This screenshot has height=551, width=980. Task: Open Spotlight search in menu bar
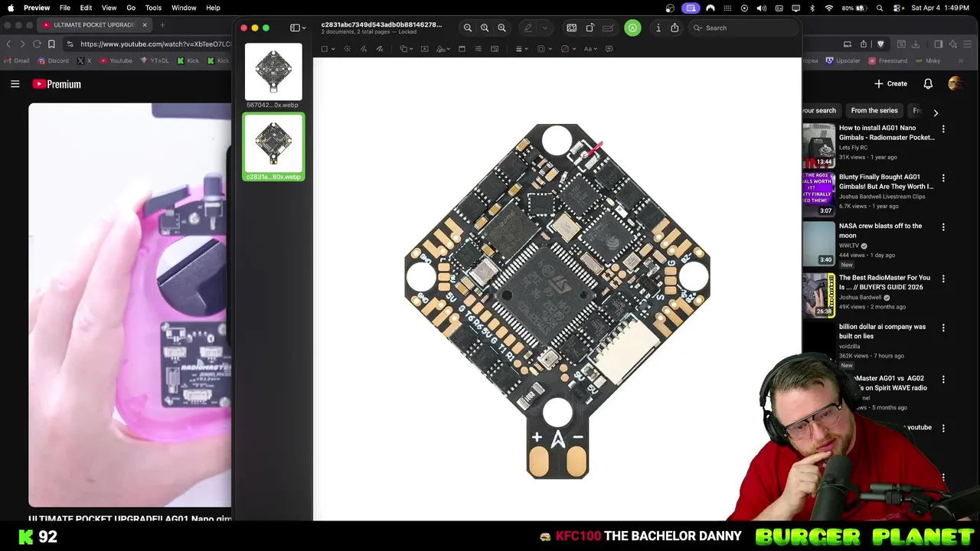pos(880,8)
